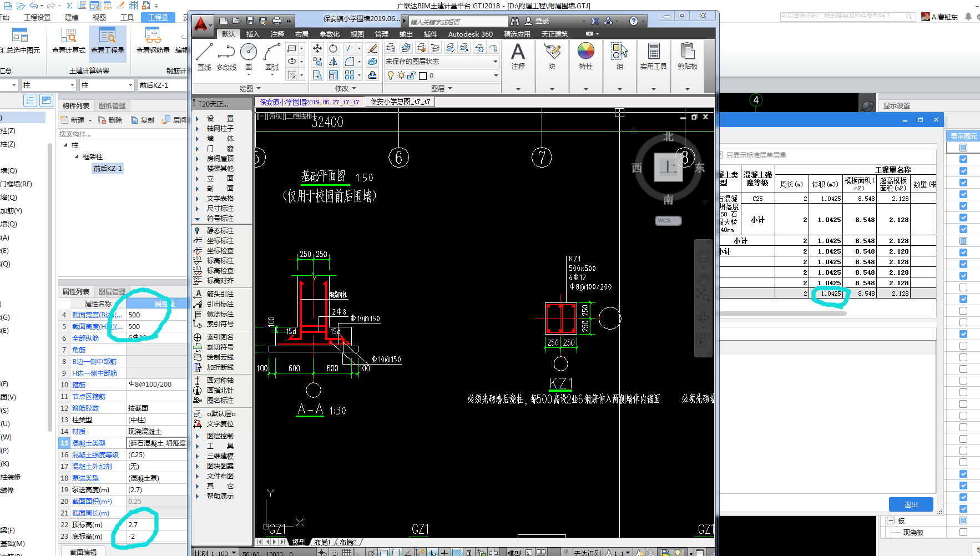Click the ViewCube top face (上)
This screenshot has height=556, width=980.
point(668,168)
